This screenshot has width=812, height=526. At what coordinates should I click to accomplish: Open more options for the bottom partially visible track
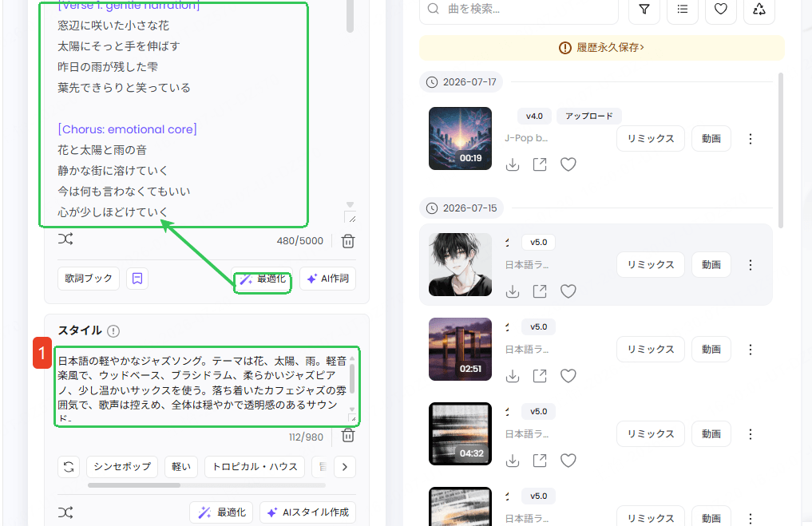(x=751, y=518)
